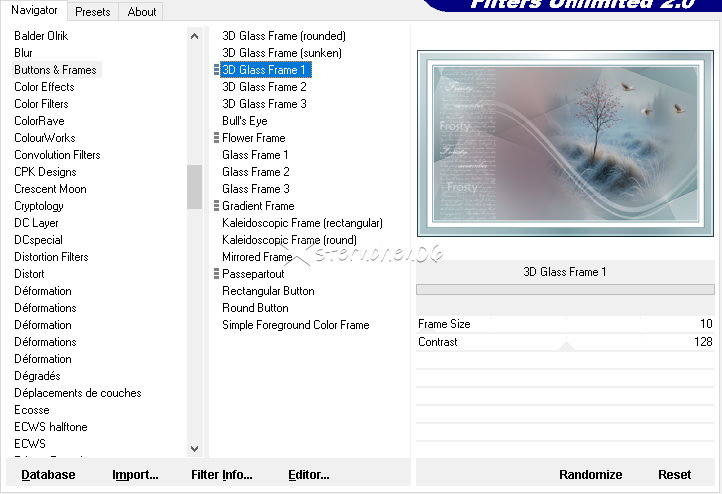The height and width of the screenshot is (494, 722).
Task: Open the Database button
Action: (48, 474)
